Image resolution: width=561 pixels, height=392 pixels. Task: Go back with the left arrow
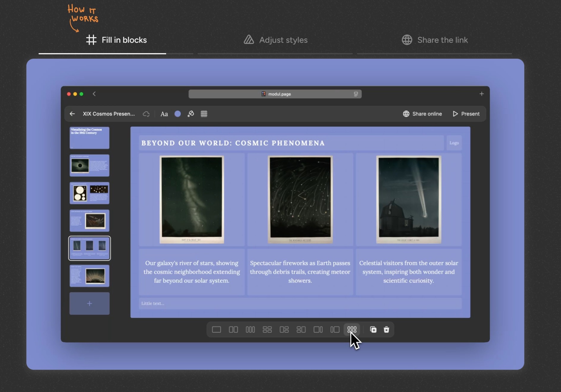coord(72,114)
